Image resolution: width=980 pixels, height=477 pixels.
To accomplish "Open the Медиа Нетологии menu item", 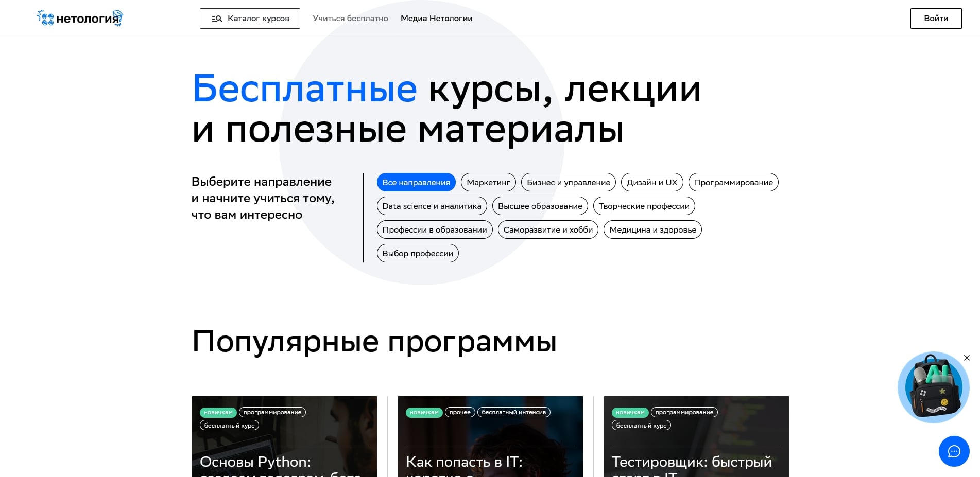I will pos(436,18).
